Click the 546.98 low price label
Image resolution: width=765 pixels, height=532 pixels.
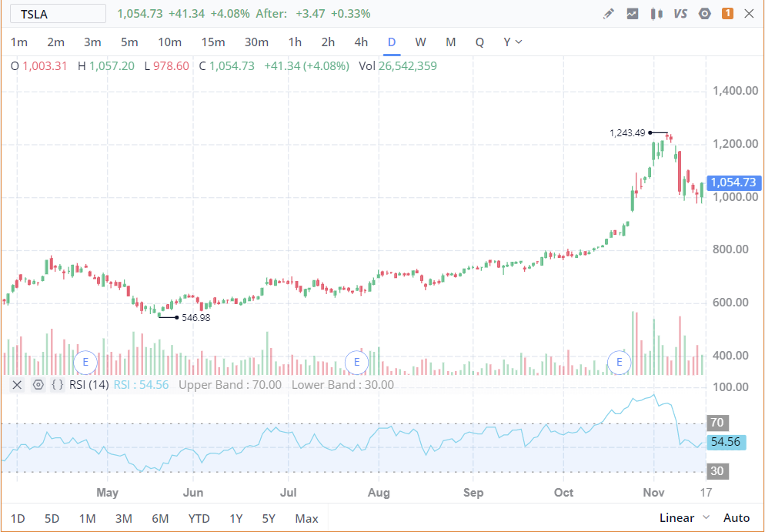tap(196, 318)
